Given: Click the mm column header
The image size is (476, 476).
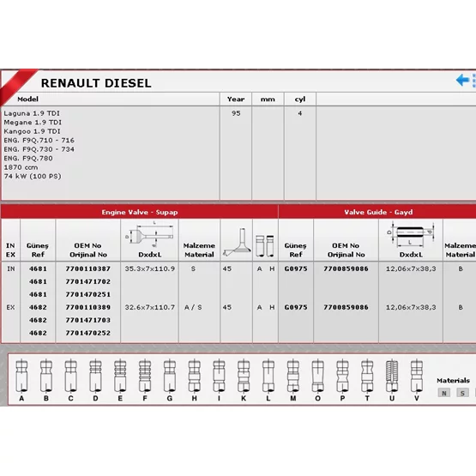Looking at the screenshot, I should pyautogui.click(x=268, y=99).
